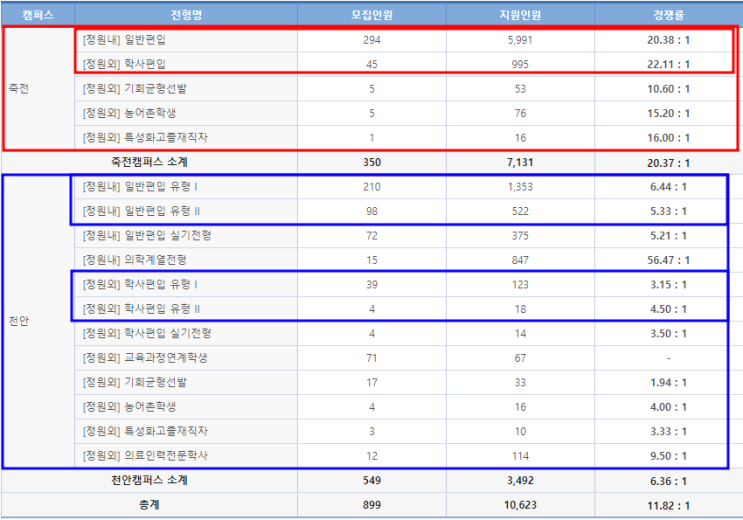
Task: Click competition rate 4.00 : 1
Action: pos(668,407)
